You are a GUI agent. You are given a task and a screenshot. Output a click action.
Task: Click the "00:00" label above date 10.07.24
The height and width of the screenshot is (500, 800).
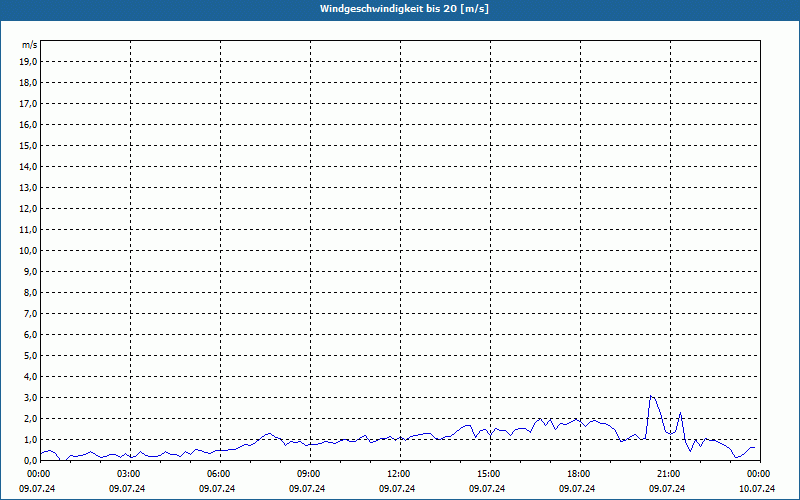pyautogui.click(x=759, y=474)
